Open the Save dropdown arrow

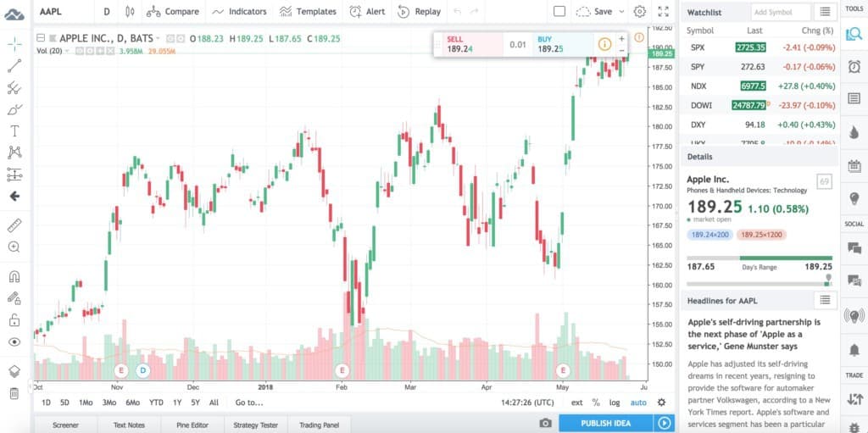(623, 12)
